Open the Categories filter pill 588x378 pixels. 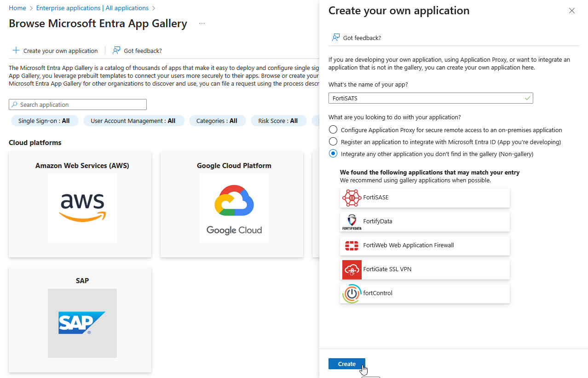pyautogui.click(x=217, y=121)
